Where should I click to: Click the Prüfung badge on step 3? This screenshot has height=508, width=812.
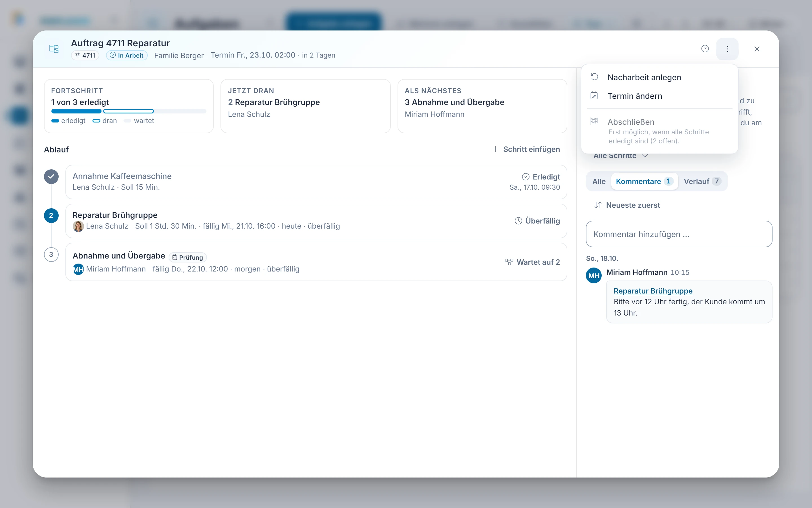click(x=187, y=257)
